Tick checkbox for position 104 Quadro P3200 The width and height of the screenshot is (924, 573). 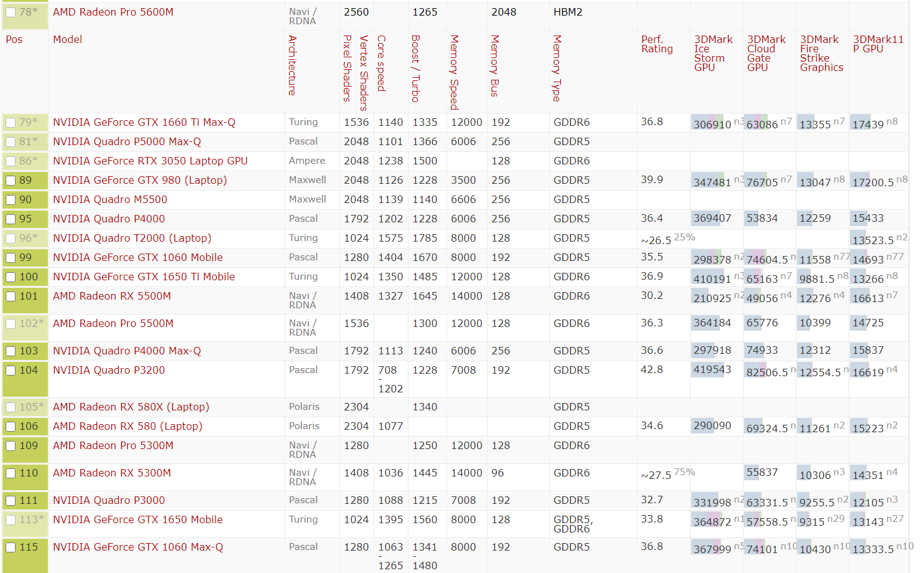pos(11,371)
